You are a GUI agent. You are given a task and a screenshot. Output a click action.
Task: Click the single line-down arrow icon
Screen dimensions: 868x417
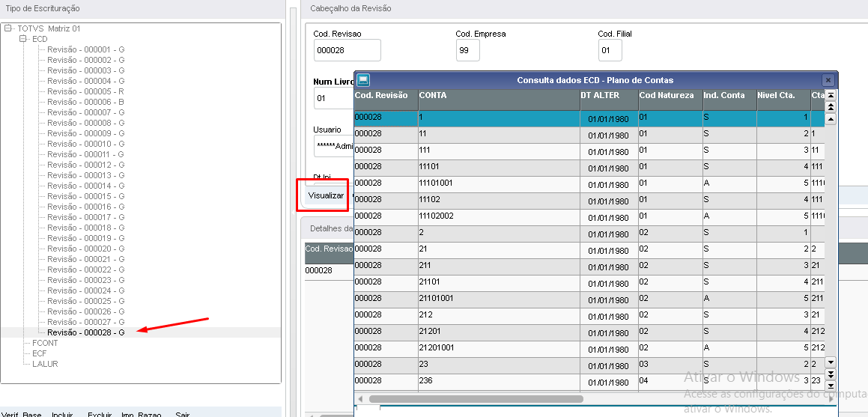tap(831, 362)
